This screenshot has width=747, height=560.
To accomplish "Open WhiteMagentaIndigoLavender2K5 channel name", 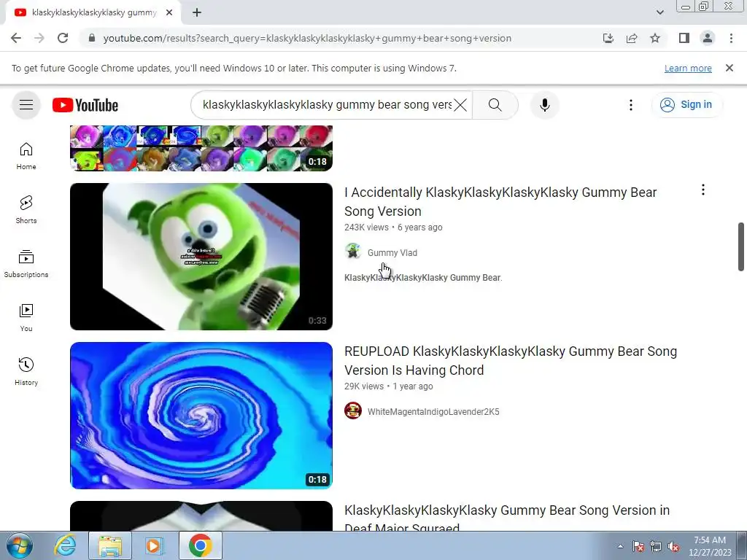I will (433, 411).
